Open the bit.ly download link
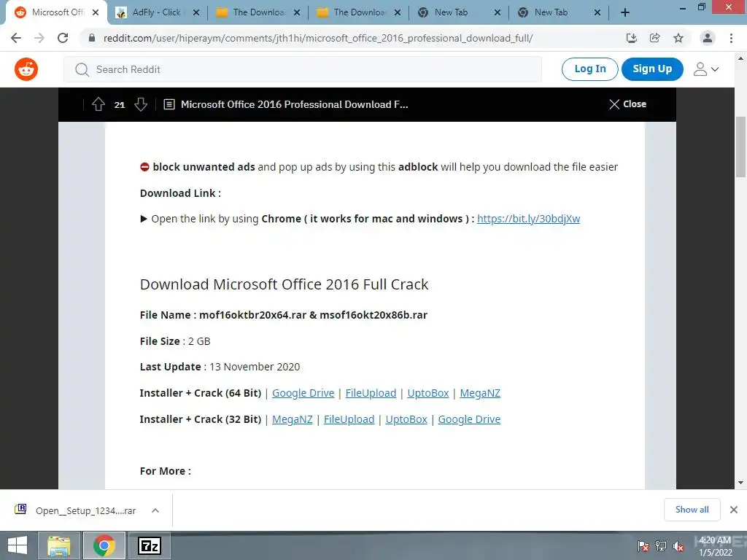 pos(528,219)
